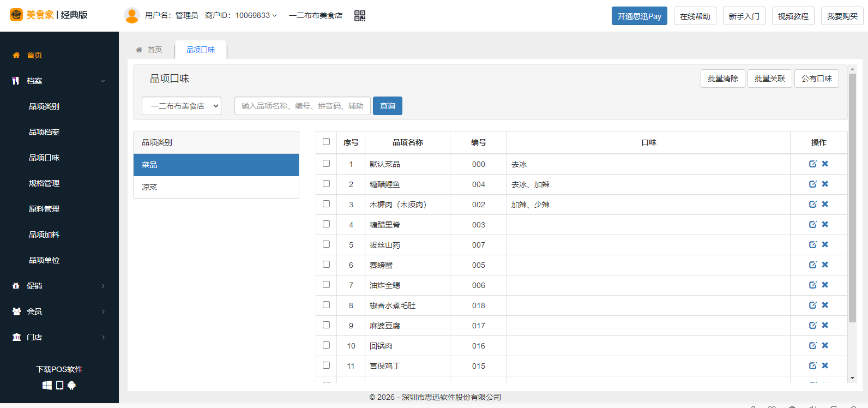This screenshot has height=408, width=868.
Task: Open the 一二布布美食店 store selector
Action: click(182, 106)
